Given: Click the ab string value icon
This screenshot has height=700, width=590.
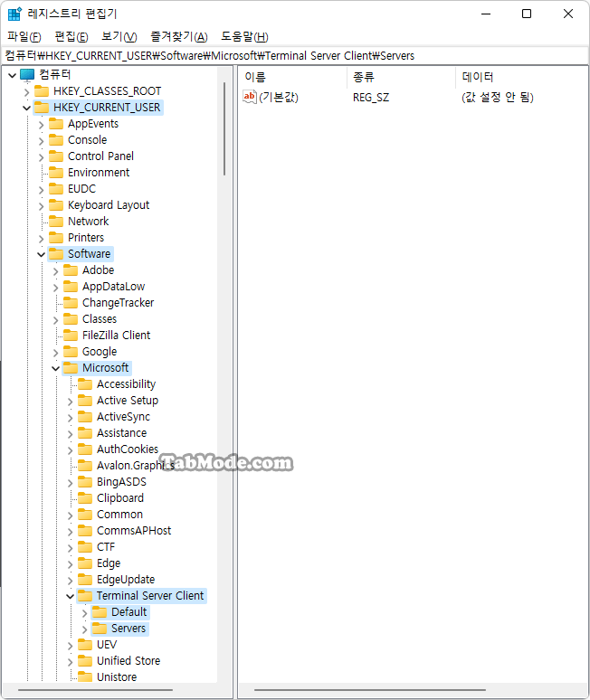Looking at the screenshot, I should 249,97.
